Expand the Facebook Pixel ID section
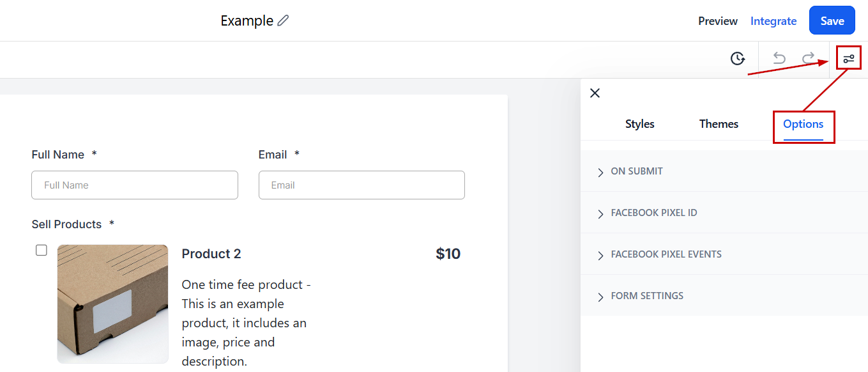Image resolution: width=868 pixels, height=372 pixels. [724, 213]
